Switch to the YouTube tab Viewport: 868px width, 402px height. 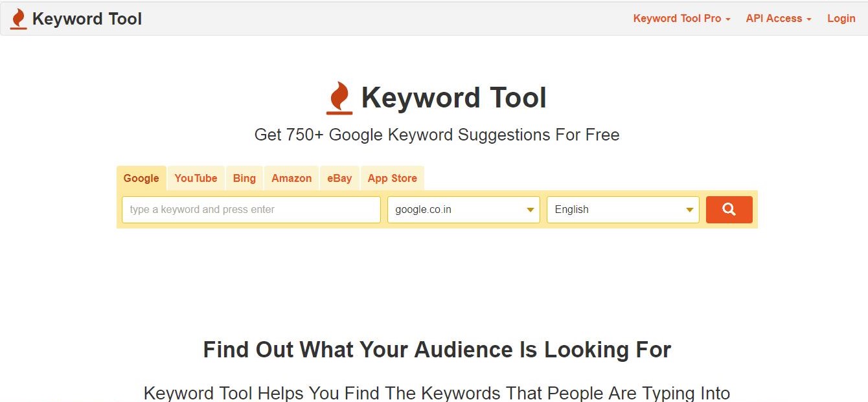(196, 178)
